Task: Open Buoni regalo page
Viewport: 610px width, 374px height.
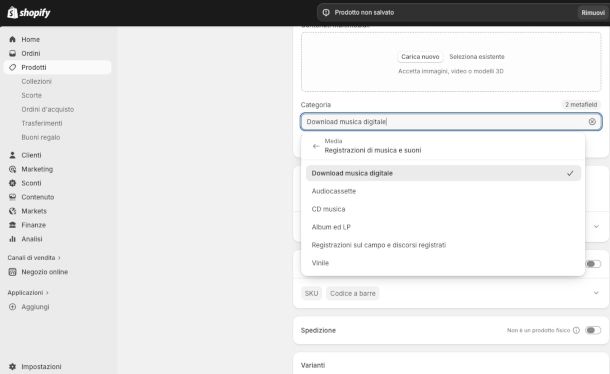Action: click(x=40, y=137)
